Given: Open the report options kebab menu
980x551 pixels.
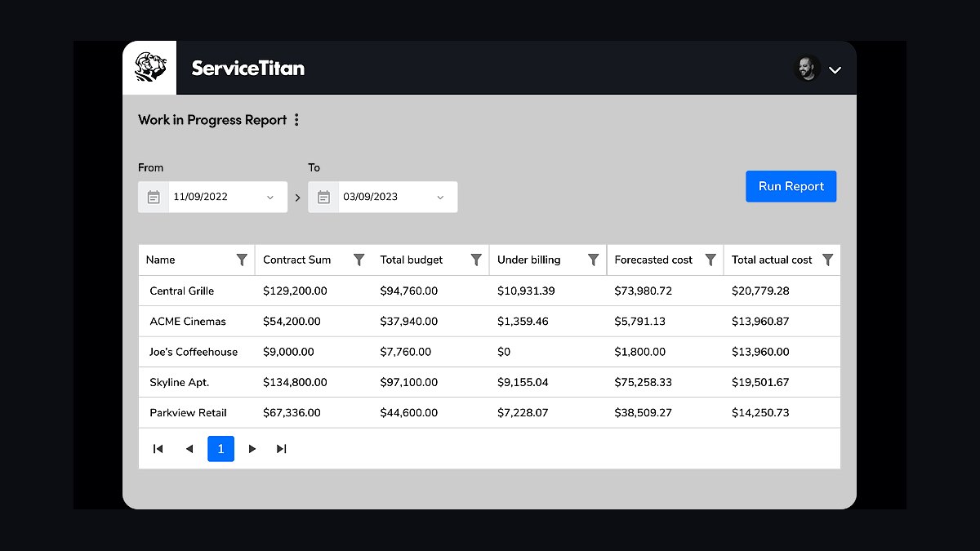Looking at the screenshot, I should pos(296,120).
